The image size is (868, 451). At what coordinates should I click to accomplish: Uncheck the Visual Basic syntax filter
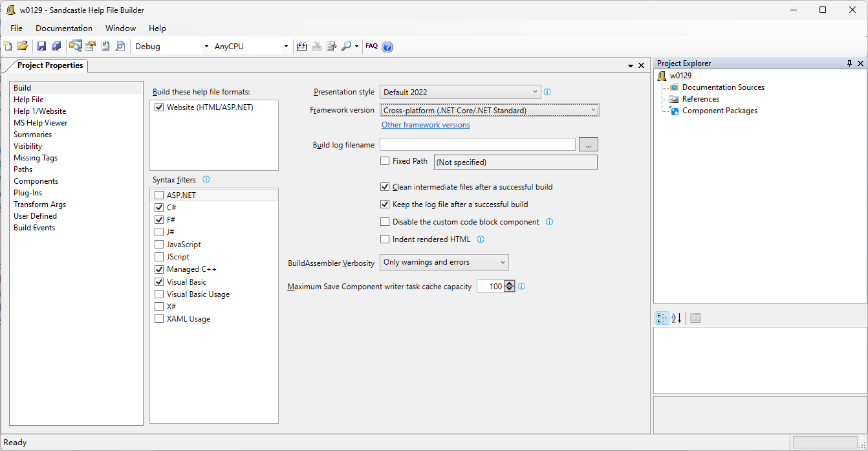[159, 282]
